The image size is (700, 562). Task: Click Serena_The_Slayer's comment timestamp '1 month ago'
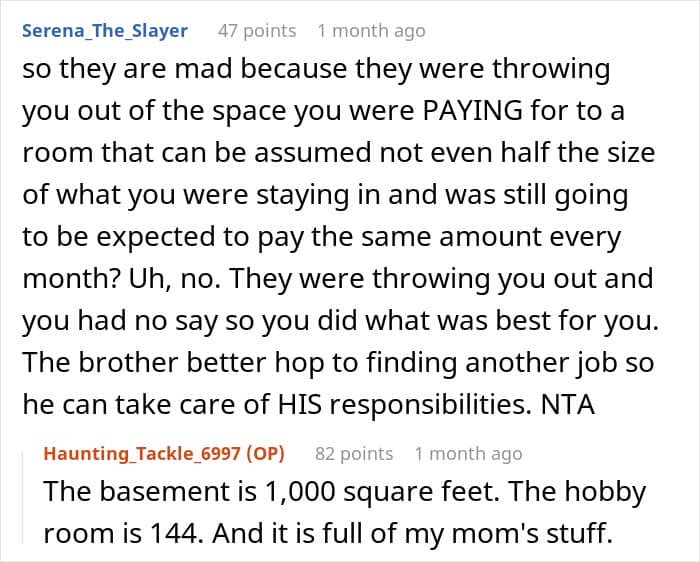[x=370, y=31]
